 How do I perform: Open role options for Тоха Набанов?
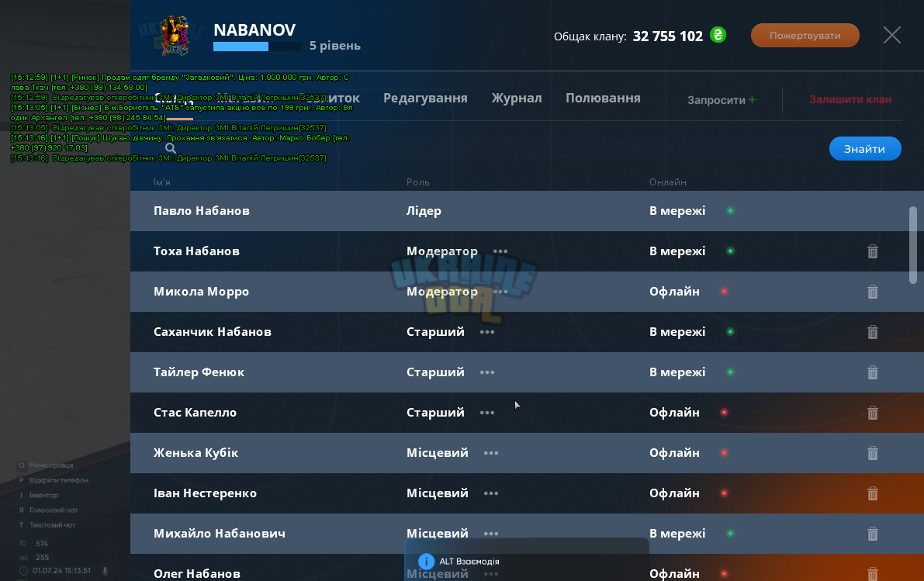coord(500,251)
